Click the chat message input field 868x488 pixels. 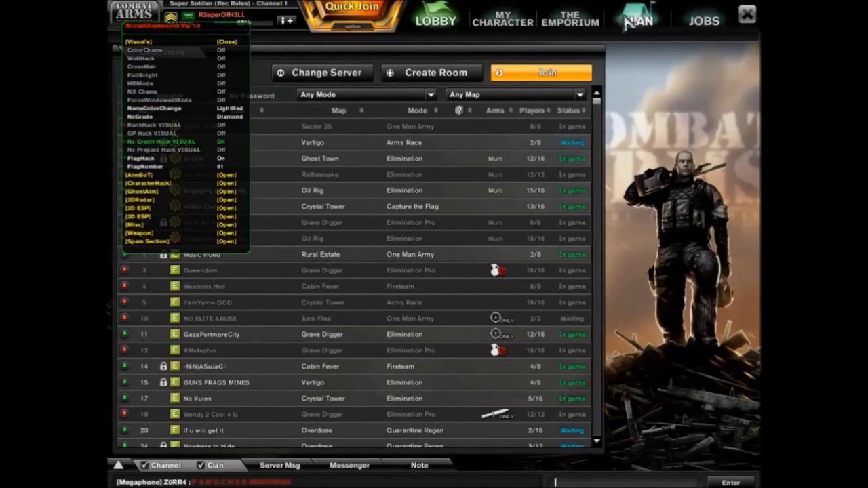[x=627, y=482]
